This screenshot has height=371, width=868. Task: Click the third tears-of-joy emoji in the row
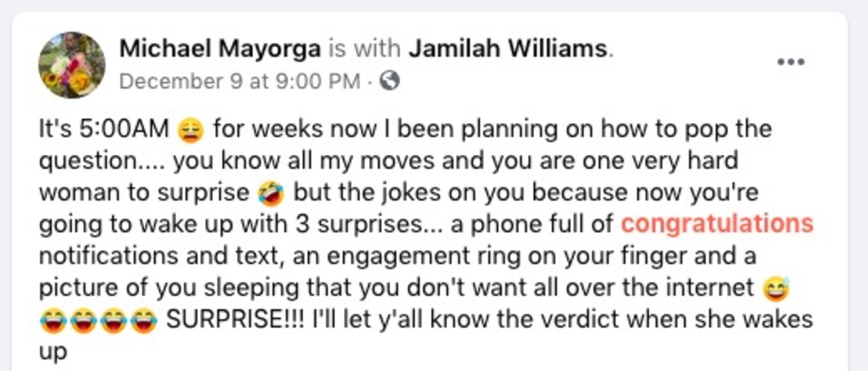114,321
